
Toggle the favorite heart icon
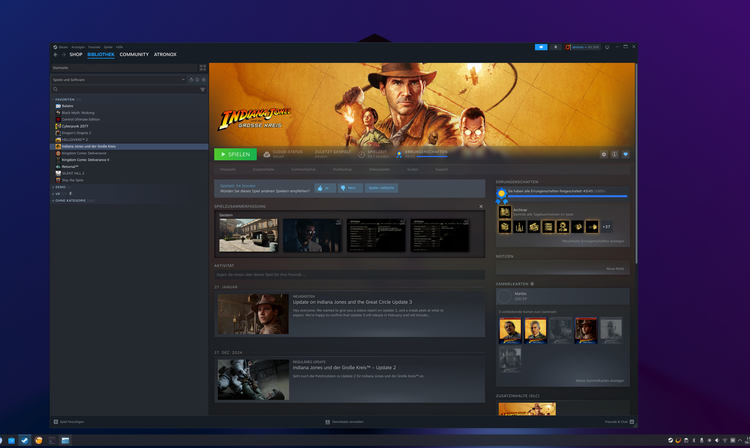tap(626, 154)
